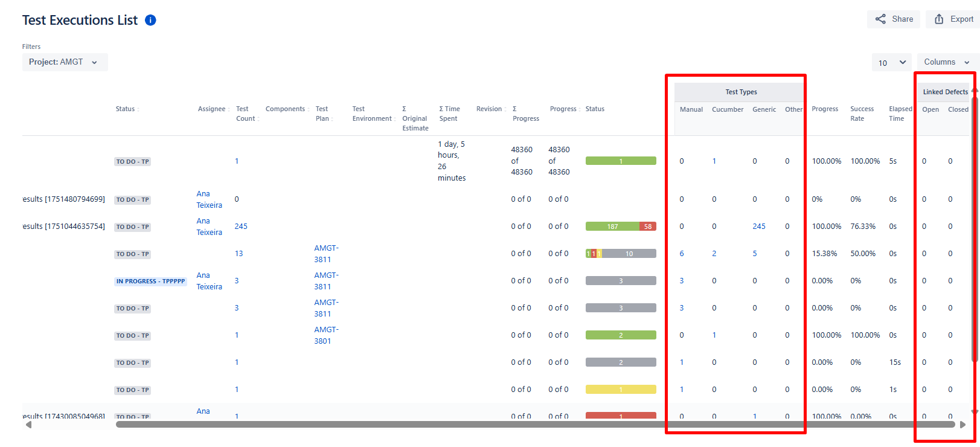980x447 pixels.
Task: Click the sort icon beside Components header
Action: (x=309, y=109)
